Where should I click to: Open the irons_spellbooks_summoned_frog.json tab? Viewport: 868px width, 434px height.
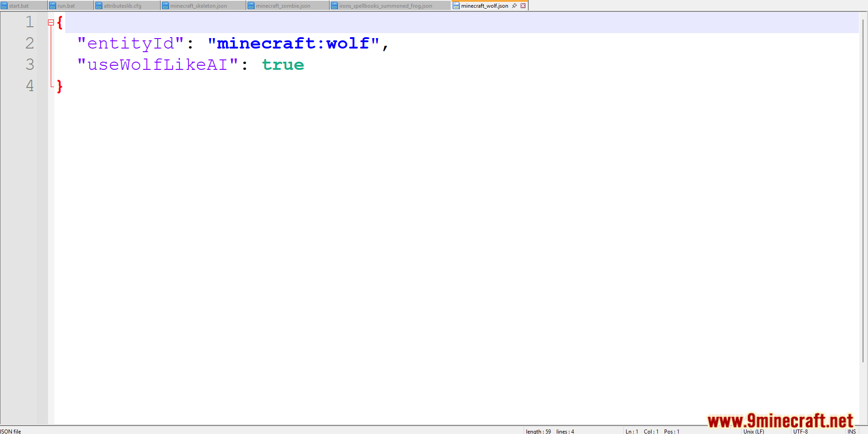point(390,6)
